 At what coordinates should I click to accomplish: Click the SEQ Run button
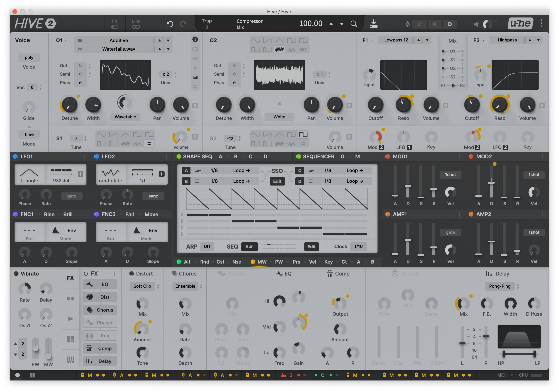249,246
